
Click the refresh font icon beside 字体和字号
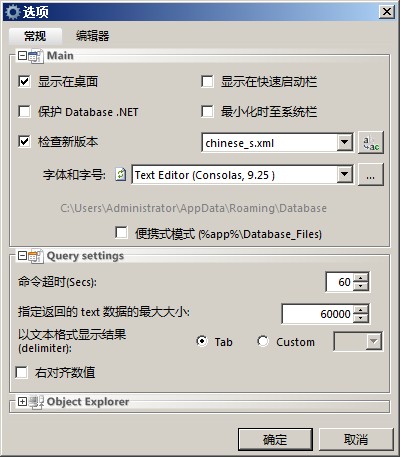point(121,175)
